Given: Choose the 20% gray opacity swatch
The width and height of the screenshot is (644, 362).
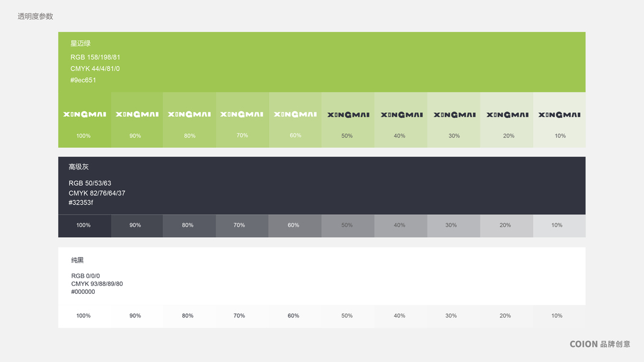Looking at the screenshot, I should tap(506, 226).
